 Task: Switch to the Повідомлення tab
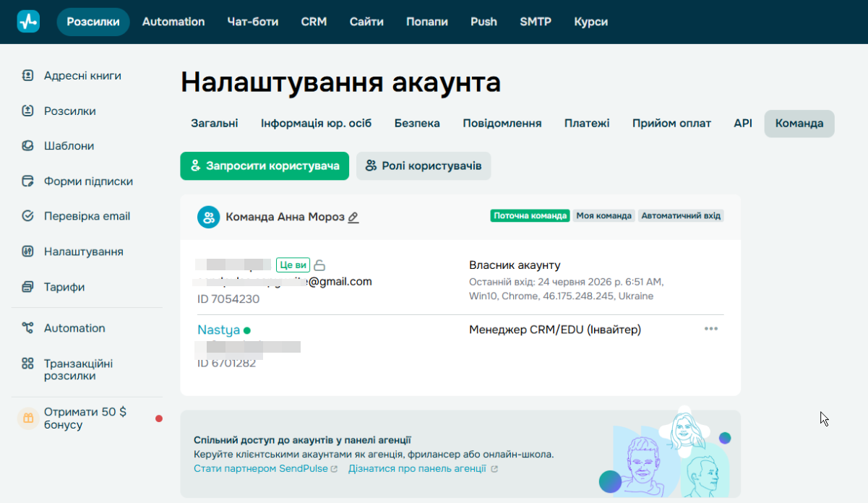coord(502,124)
